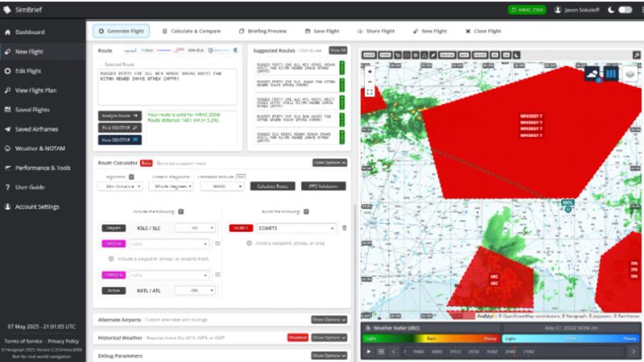Click Share Flight in top bar
Screen dimensions: 644x362
click(376, 31)
